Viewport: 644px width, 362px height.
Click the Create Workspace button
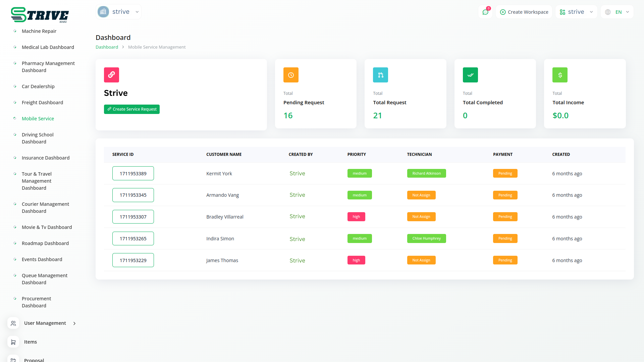point(524,12)
